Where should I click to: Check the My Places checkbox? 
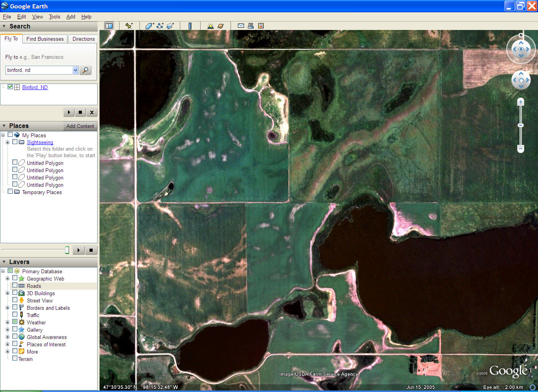(10, 135)
